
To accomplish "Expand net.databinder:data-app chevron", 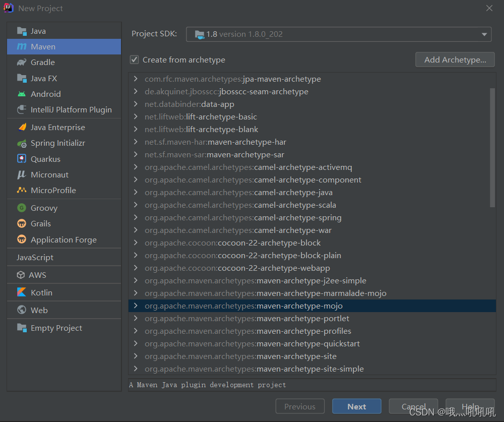I will (x=136, y=104).
